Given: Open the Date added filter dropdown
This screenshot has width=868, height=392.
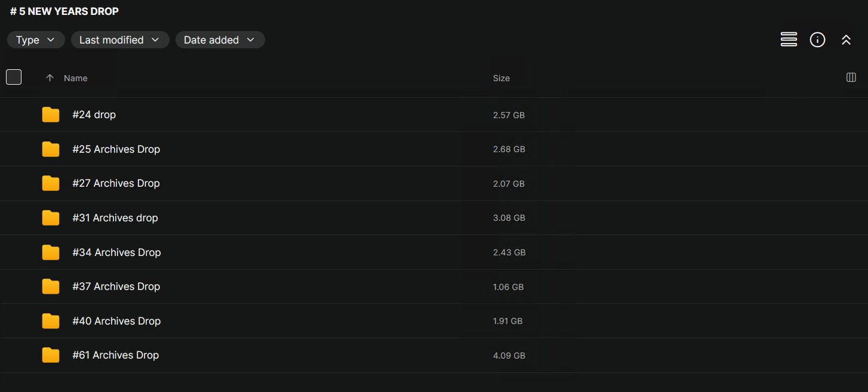Looking at the screenshot, I should [220, 40].
